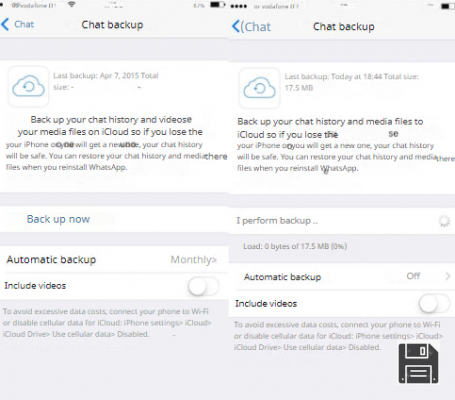Tap the data costs notice on right screen
This screenshot has height=400, width=455.
[x=338, y=336]
